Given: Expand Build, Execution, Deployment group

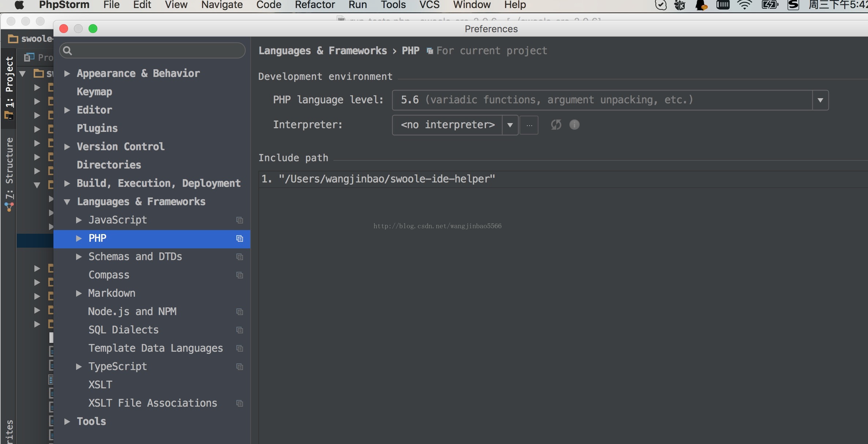Looking at the screenshot, I should [x=67, y=184].
